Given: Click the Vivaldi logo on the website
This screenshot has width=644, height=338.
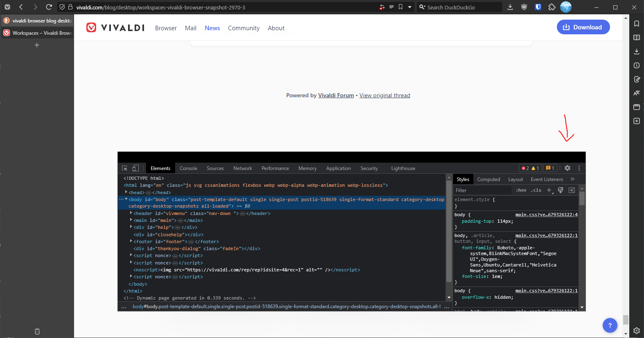Looking at the screenshot, I should click(115, 27).
